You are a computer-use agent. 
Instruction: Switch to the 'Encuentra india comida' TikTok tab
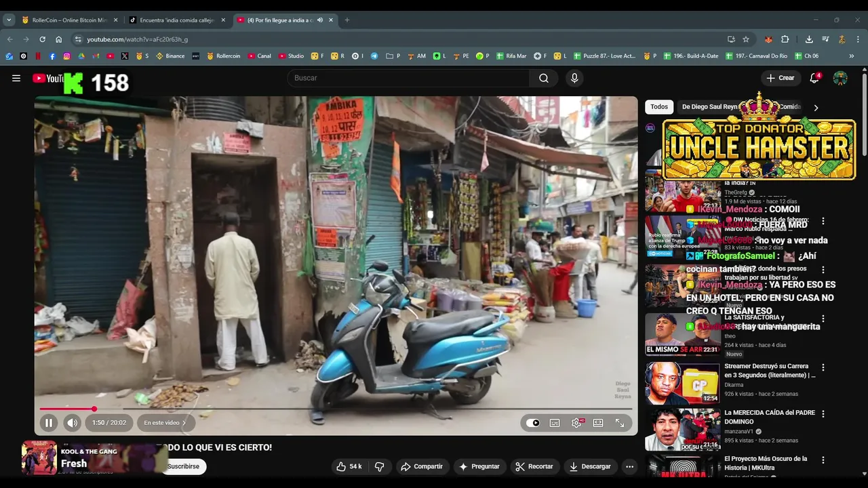(x=176, y=20)
